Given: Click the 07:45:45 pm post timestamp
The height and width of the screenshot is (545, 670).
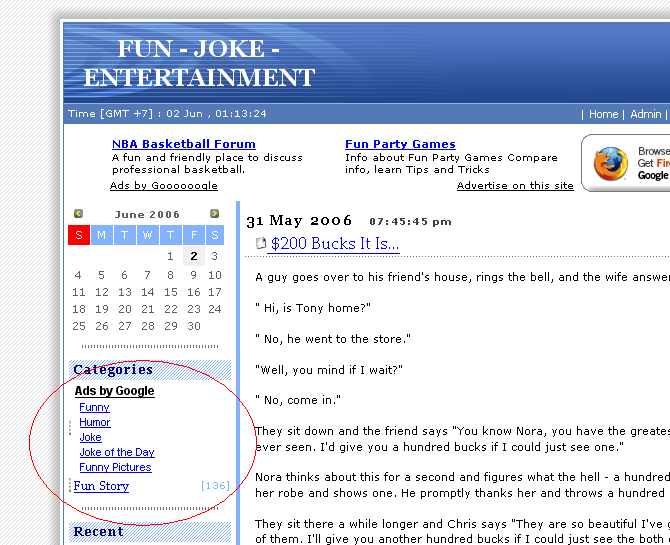Looking at the screenshot, I should coord(410,221).
